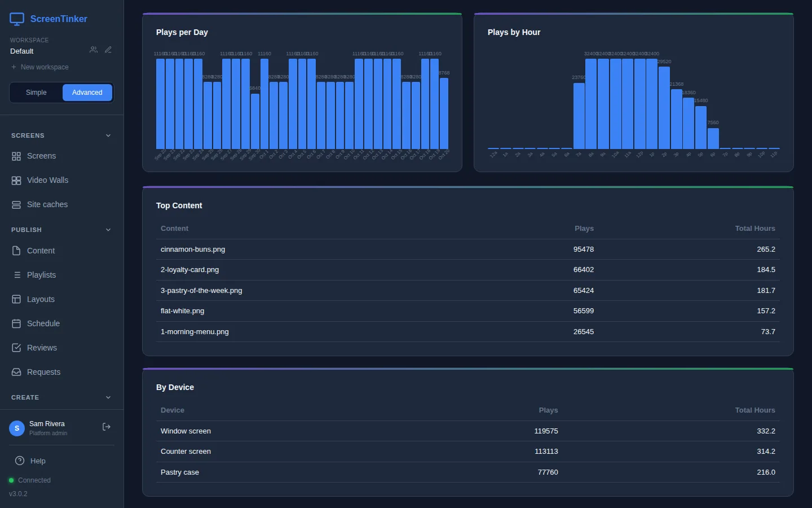This screenshot has height=508, width=812.
Task: Go to Reviews
Action: (61, 348)
